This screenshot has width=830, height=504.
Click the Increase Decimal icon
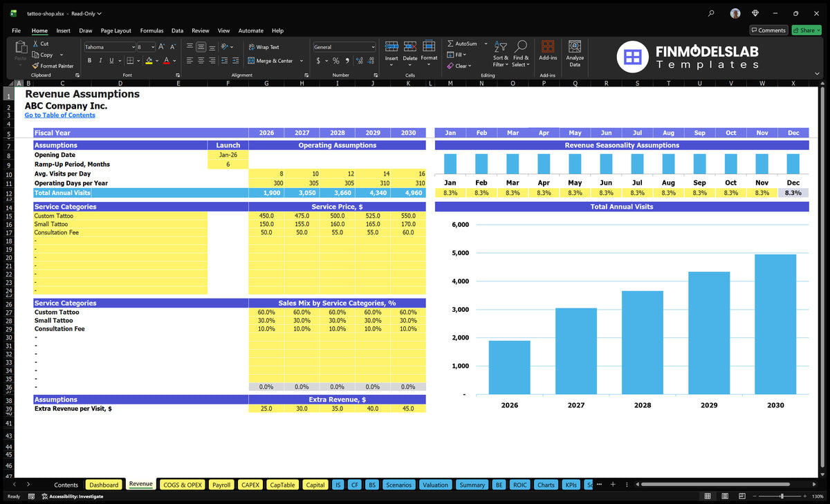[358, 61]
